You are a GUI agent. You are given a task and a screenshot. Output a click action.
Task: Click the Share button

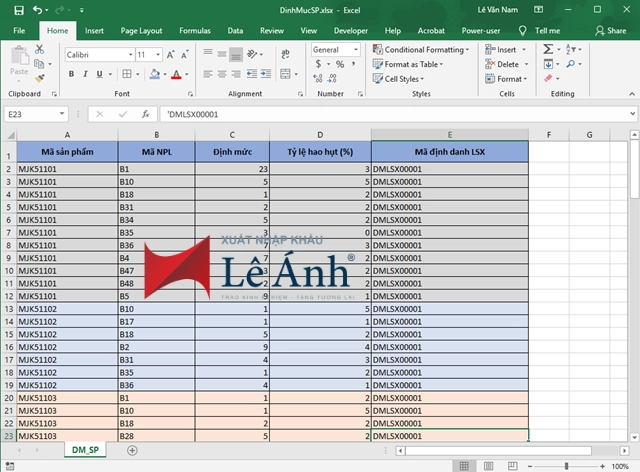(610, 31)
